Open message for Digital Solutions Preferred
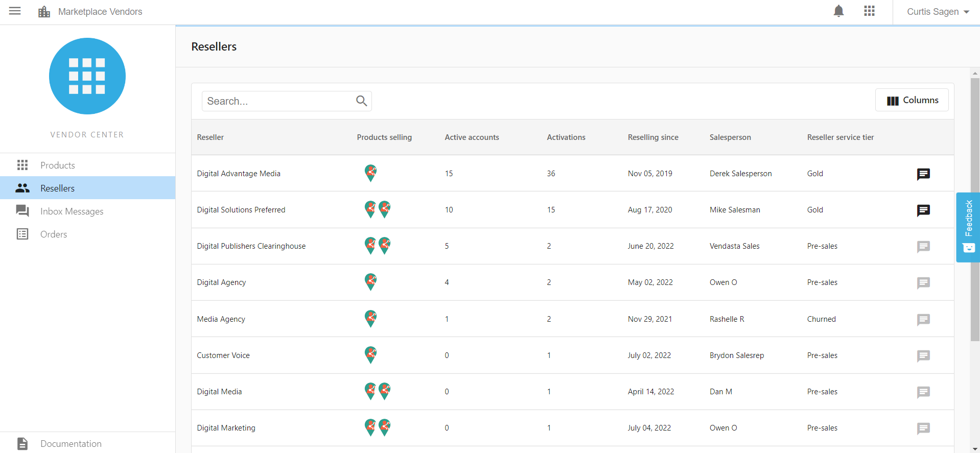Viewport: 980px width, 453px height. tap(923, 210)
